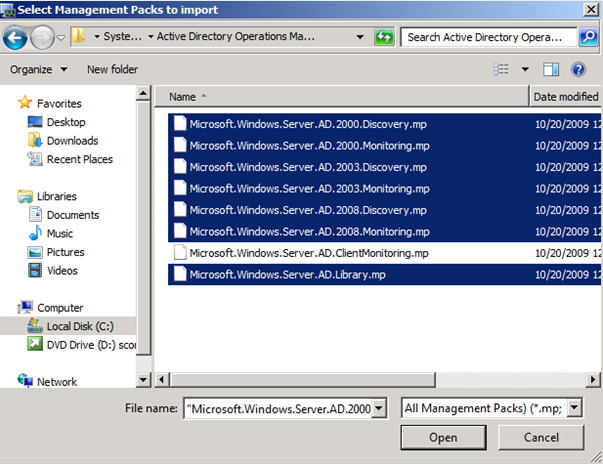Expand the address bar history dropdown
This screenshot has width=603, height=464.
point(360,37)
